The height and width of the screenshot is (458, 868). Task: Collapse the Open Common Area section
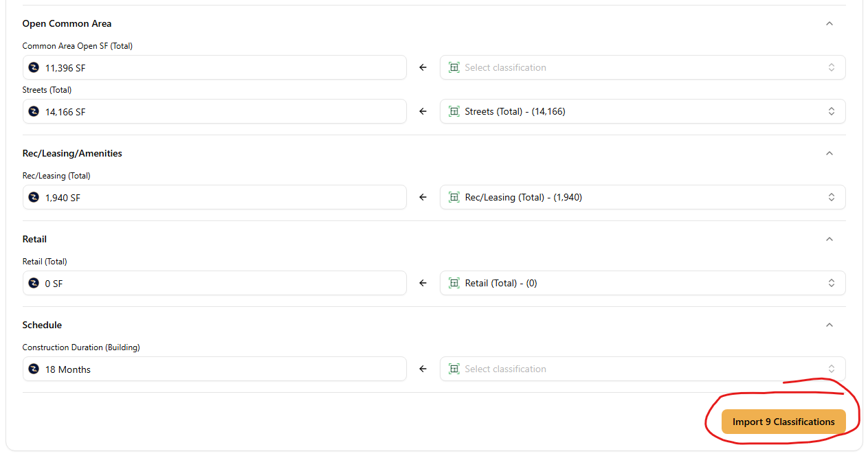829,23
